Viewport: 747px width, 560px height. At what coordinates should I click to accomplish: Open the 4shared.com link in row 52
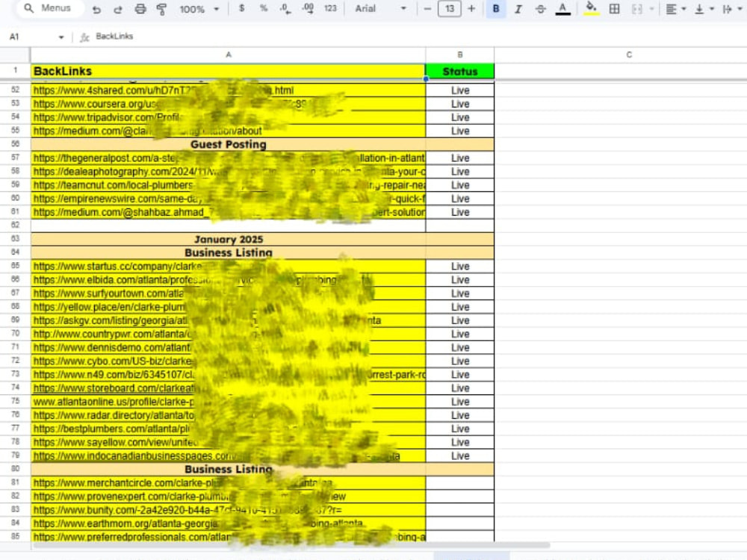coord(228,90)
